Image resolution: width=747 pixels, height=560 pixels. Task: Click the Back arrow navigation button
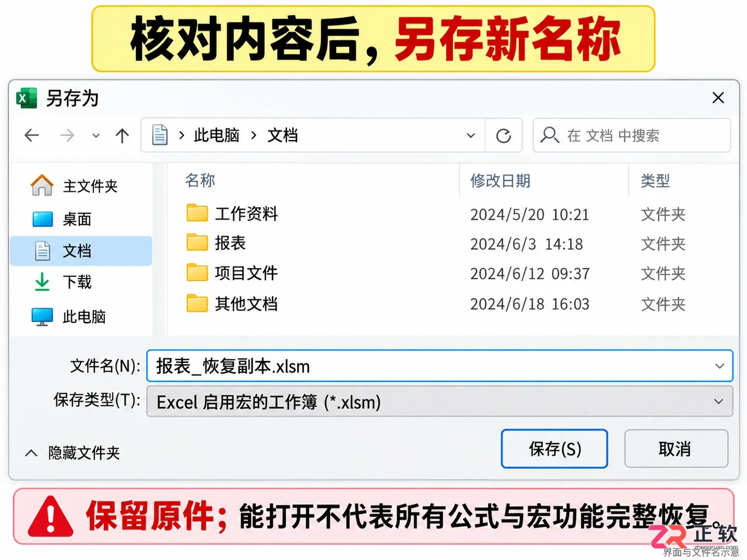(x=32, y=136)
